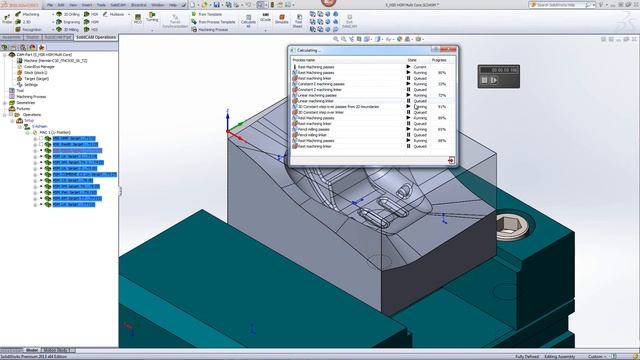The height and width of the screenshot is (360, 640).
Task: Collapse the CAM-Part tree node
Action: (5, 55)
